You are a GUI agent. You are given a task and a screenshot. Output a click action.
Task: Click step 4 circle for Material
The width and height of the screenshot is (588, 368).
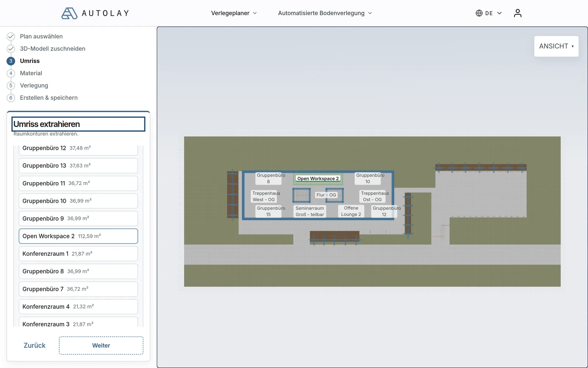(x=11, y=73)
